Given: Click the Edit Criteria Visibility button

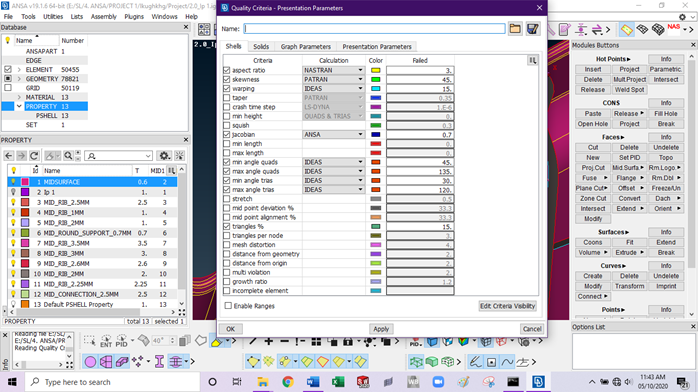Looking at the screenshot, I should tap(507, 306).
